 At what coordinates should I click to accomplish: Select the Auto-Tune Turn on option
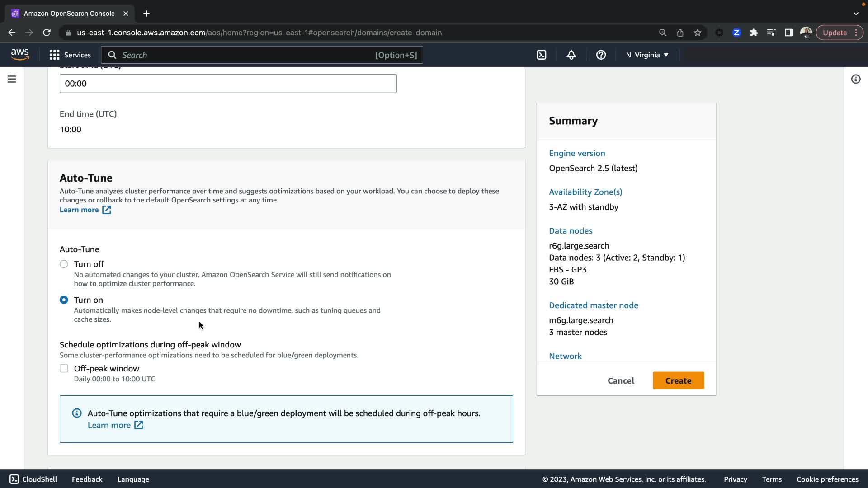(x=64, y=300)
